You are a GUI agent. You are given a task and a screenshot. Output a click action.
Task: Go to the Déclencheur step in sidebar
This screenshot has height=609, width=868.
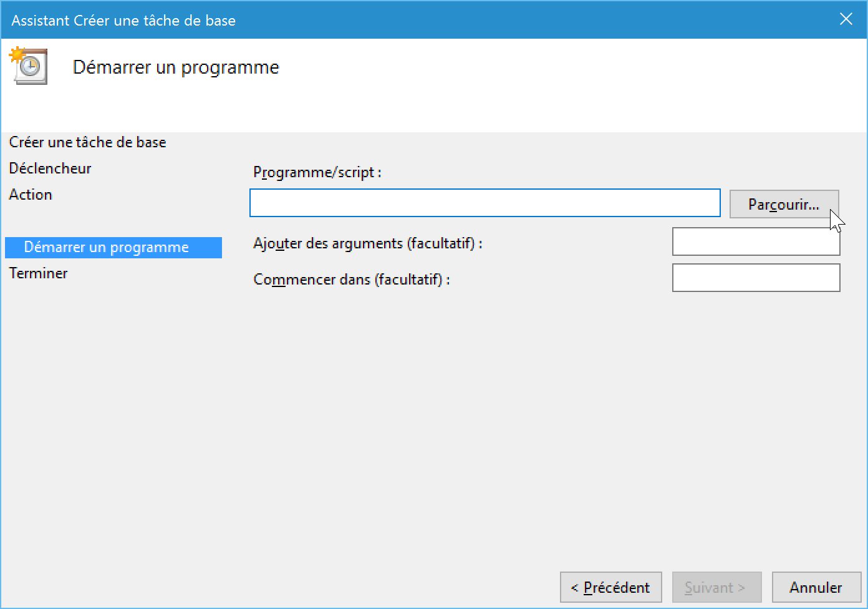[50, 168]
